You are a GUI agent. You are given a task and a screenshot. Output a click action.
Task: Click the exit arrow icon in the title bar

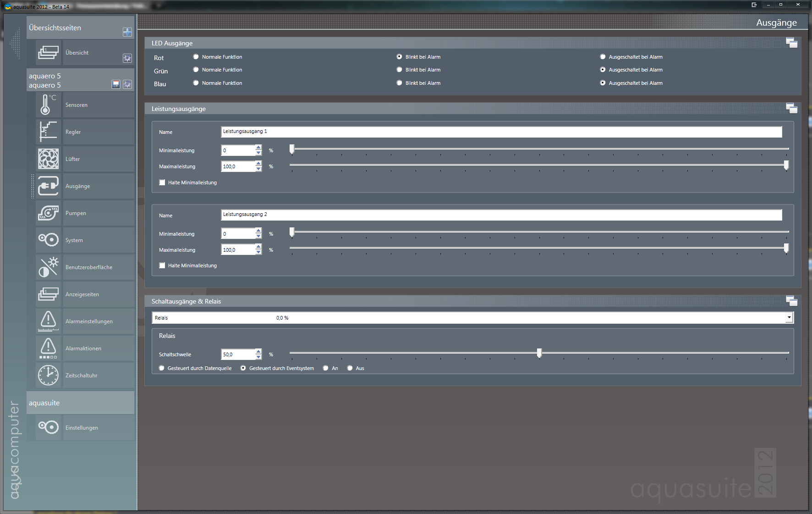point(754,5)
